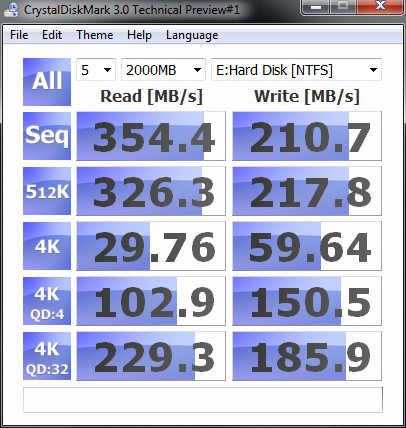Expand the test count dropdown showing 5
This screenshot has height=428, width=406.
pyautogui.click(x=96, y=70)
